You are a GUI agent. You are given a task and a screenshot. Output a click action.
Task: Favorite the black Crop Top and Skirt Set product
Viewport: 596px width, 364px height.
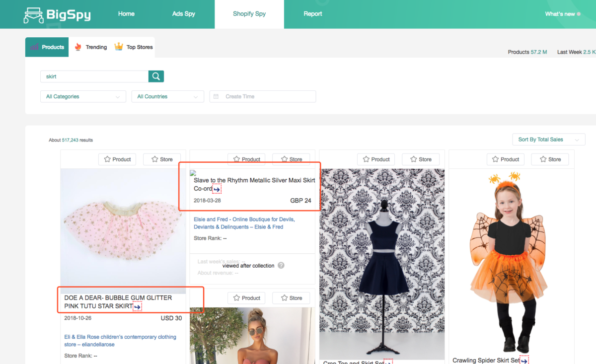(x=376, y=159)
